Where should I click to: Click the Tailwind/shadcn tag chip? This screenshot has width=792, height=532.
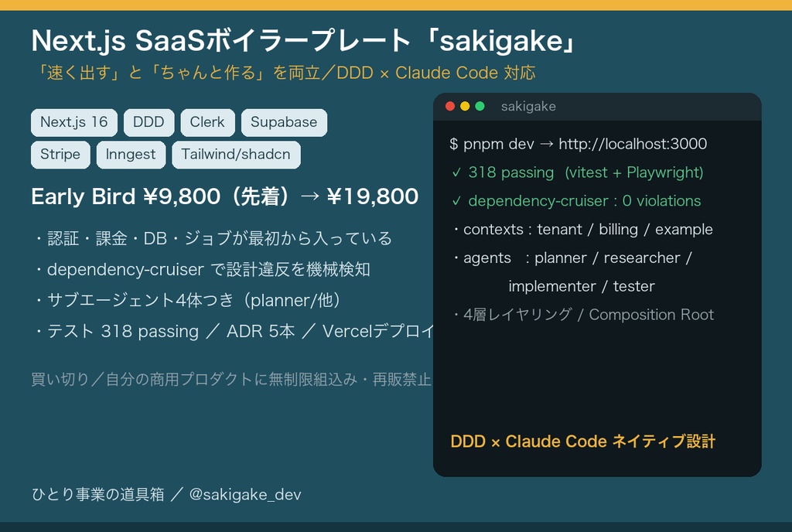tap(236, 155)
